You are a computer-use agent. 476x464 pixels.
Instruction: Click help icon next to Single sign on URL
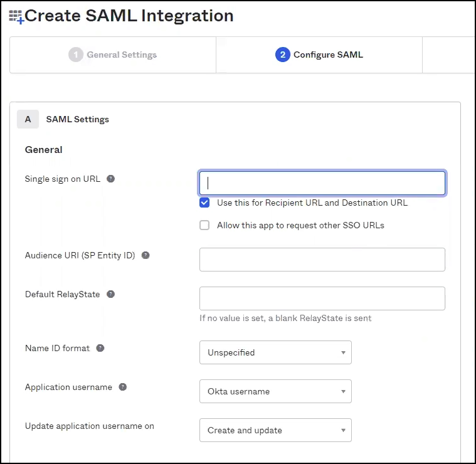111,179
